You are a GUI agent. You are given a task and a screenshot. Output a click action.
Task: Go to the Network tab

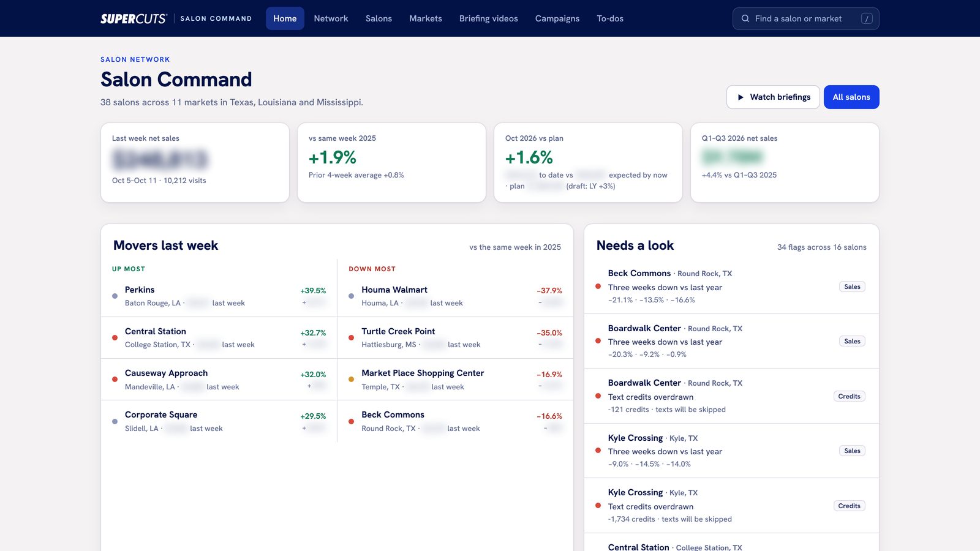(331, 18)
